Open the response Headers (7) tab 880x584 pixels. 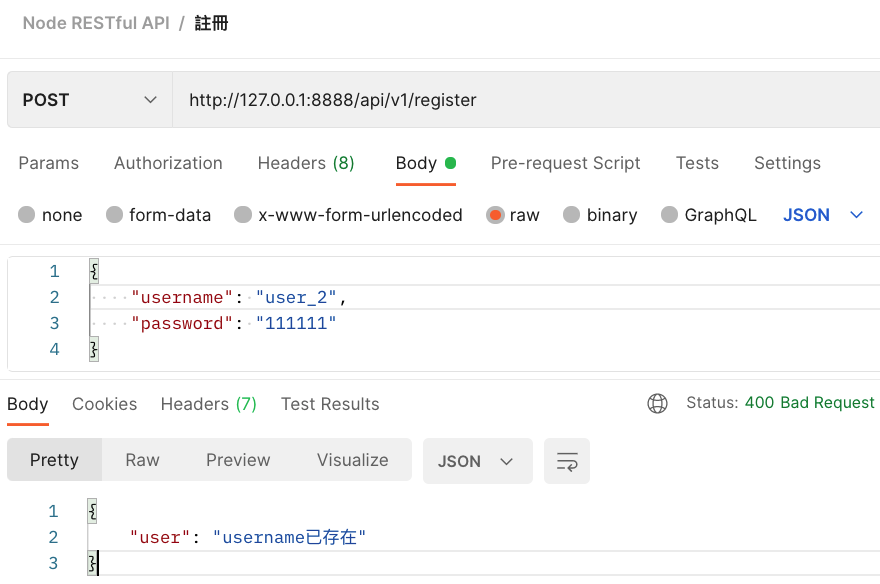click(x=209, y=404)
